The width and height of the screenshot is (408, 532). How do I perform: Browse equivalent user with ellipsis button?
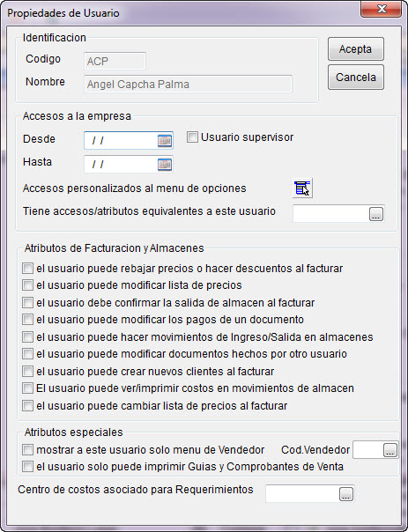click(376, 214)
